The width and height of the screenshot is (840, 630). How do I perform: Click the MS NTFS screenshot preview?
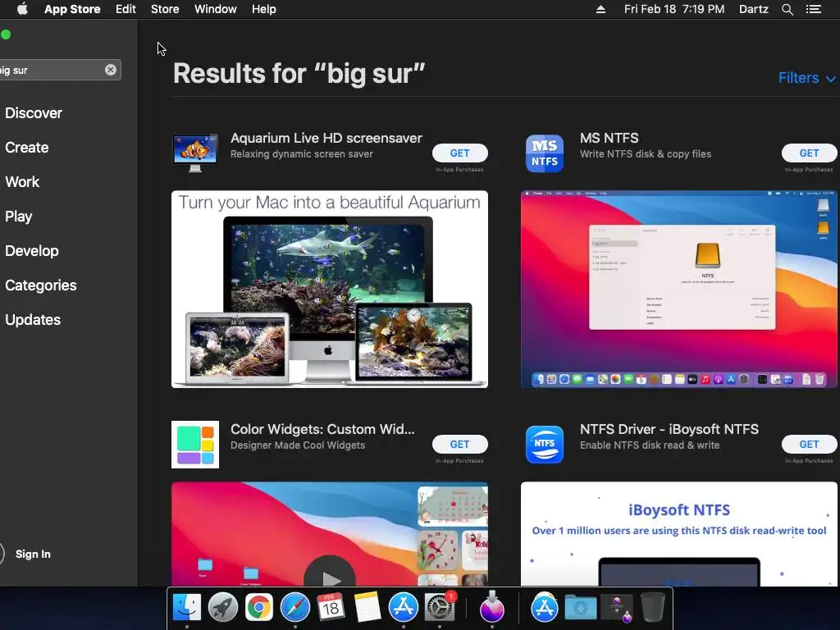(x=678, y=290)
